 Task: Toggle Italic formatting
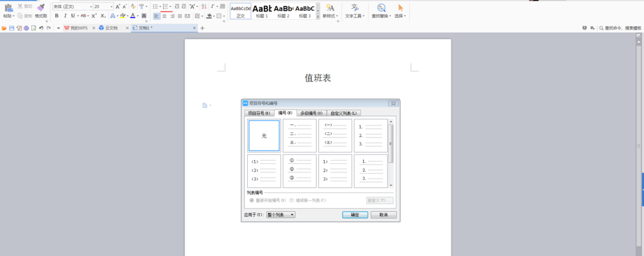65,15
